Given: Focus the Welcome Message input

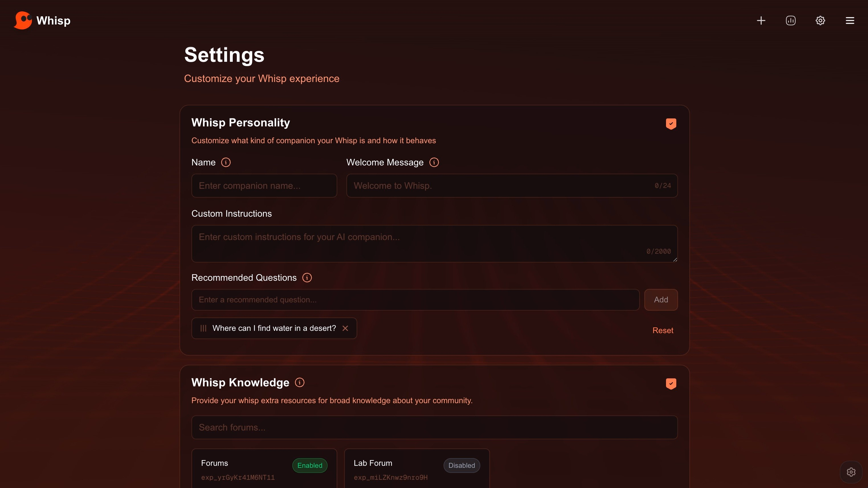Looking at the screenshot, I should [512, 186].
